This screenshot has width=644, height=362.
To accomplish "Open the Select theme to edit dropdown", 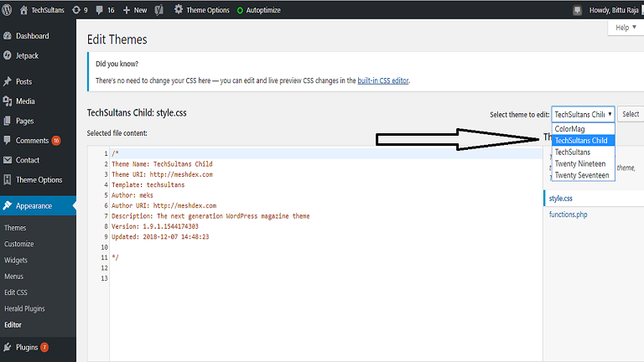I will pyautogui.click(x=583, y=114).
